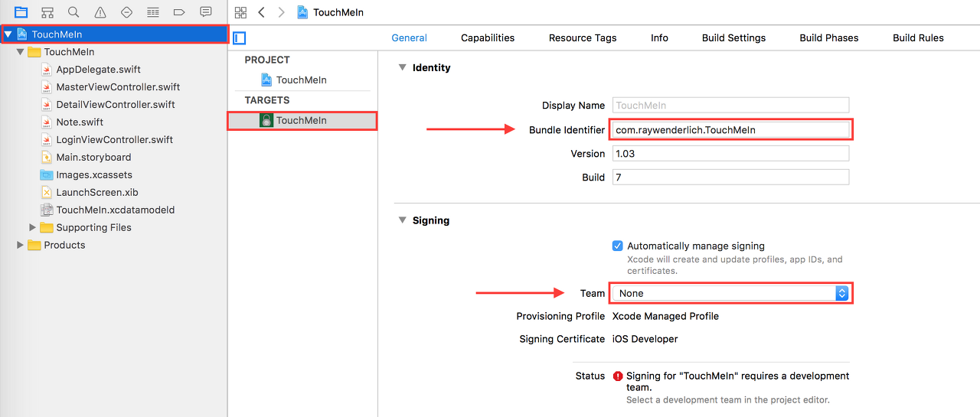The width and height of the screenshot is (980, 417).
Task: Switch to the Capabilities tab
Action: coord(488,37)
